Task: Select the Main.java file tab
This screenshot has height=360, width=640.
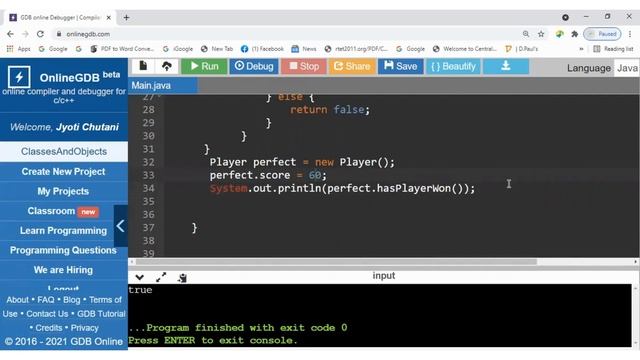Action: pos(162,85)
